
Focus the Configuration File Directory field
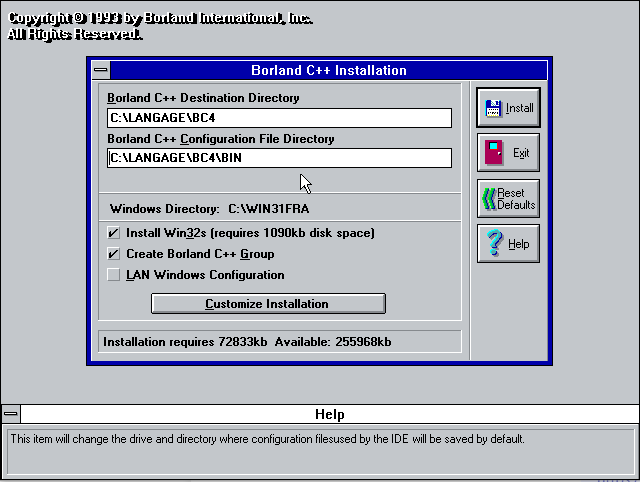coord(279,158)
